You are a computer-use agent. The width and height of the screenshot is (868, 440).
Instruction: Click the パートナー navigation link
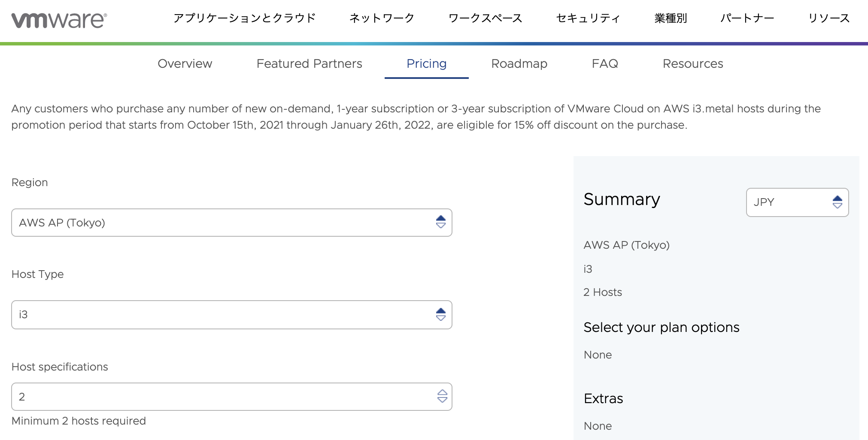coord(747,18)
